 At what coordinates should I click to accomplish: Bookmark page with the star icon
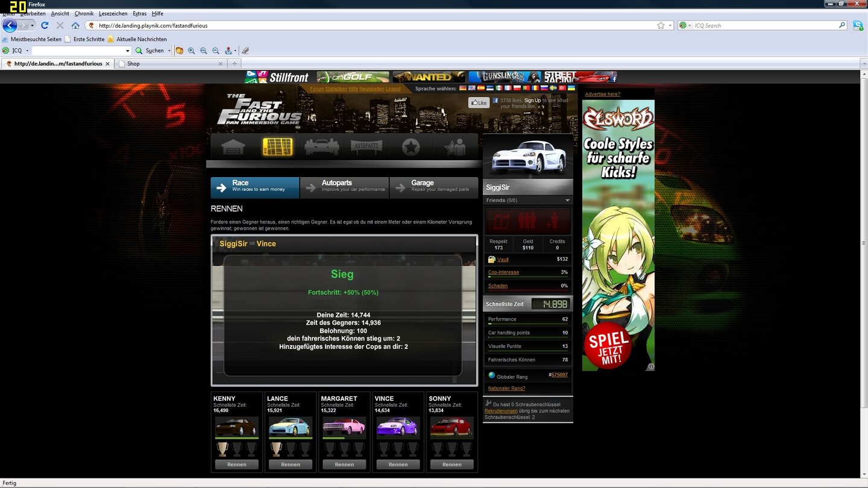(661, 25)
